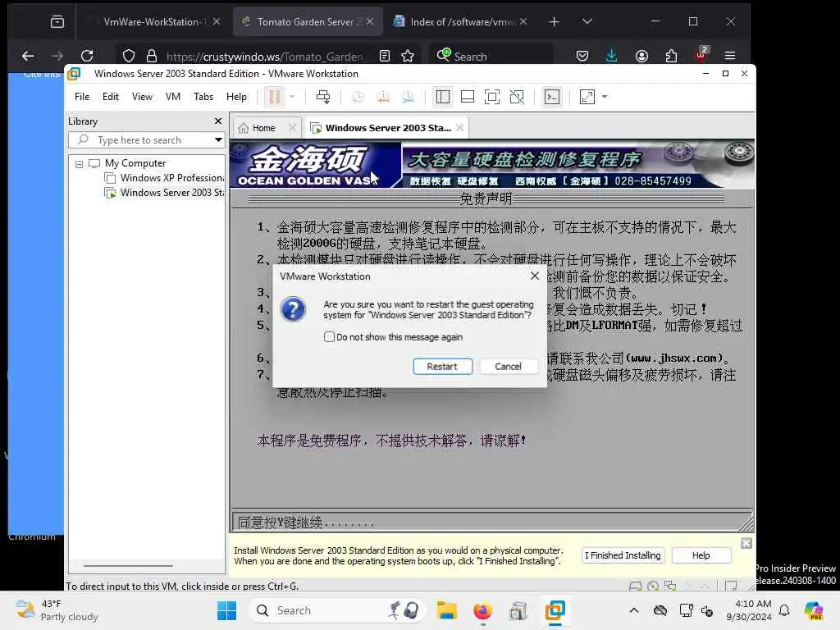840x630 pixels.
Task: Expand the stretch display dropdown arrow
Action: click(605, 97)
